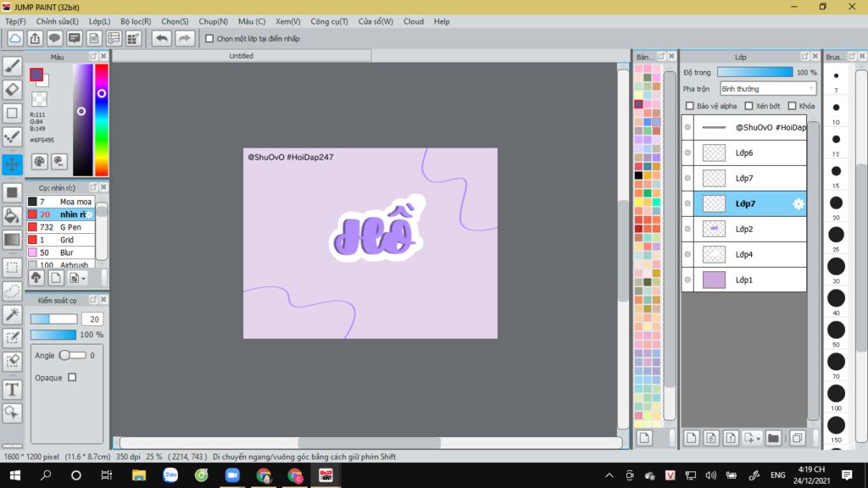Open the Công cụ(T) menu
Viewport: 868px width, 488px height.
330,21
